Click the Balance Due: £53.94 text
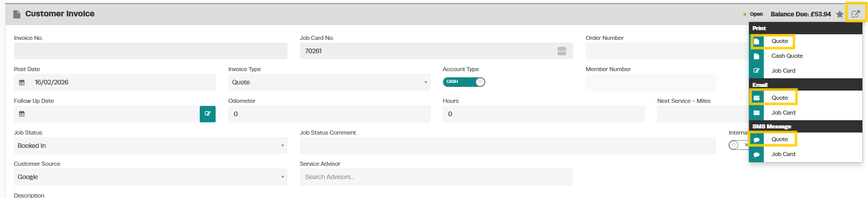868x198 pixels. pyautogui.click(x=801, y=14)
